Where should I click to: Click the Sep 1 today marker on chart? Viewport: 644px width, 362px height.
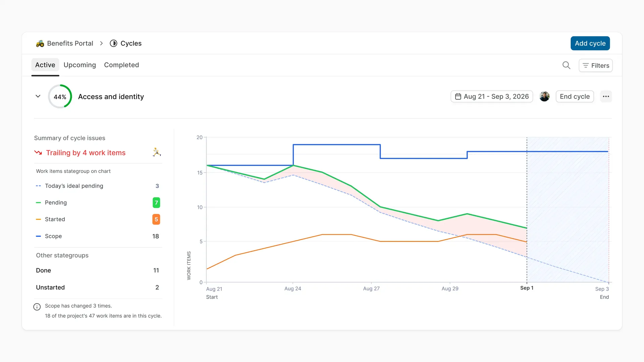[527, 288]
